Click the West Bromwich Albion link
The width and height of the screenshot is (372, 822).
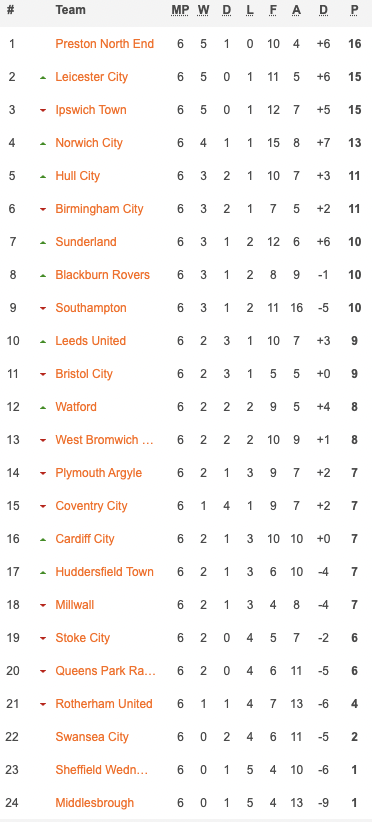(105, 439)
